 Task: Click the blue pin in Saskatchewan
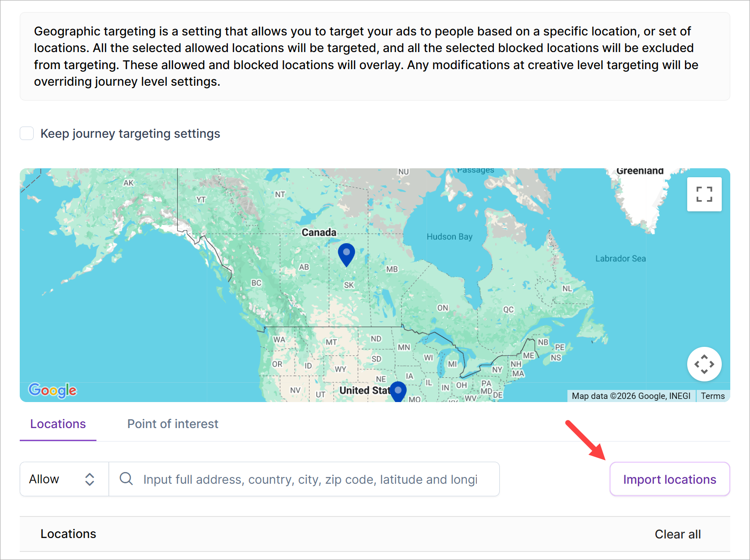click(346, 254)
